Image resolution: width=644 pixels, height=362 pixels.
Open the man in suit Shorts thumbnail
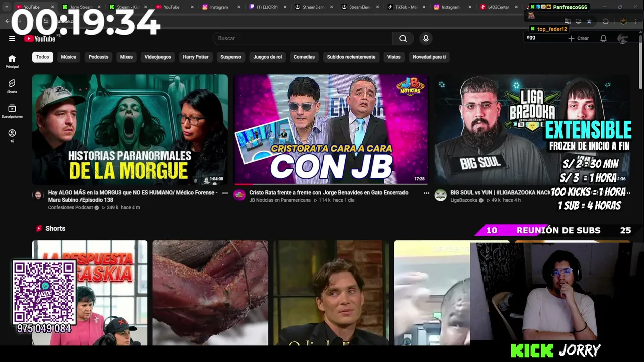(331, 293)
